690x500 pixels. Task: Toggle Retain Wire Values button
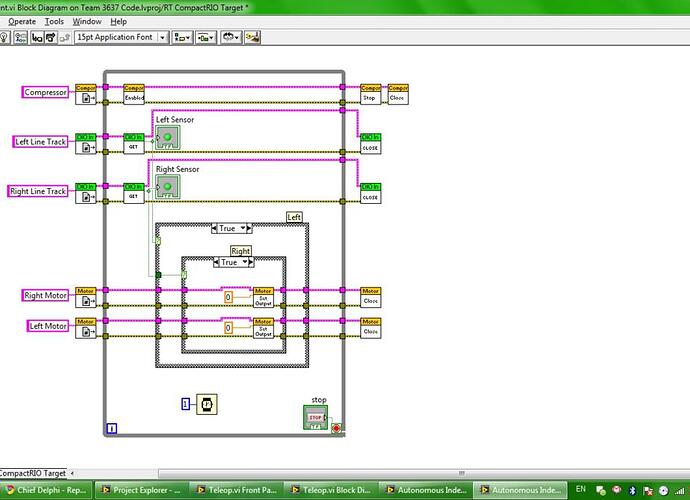click(20, 37)
